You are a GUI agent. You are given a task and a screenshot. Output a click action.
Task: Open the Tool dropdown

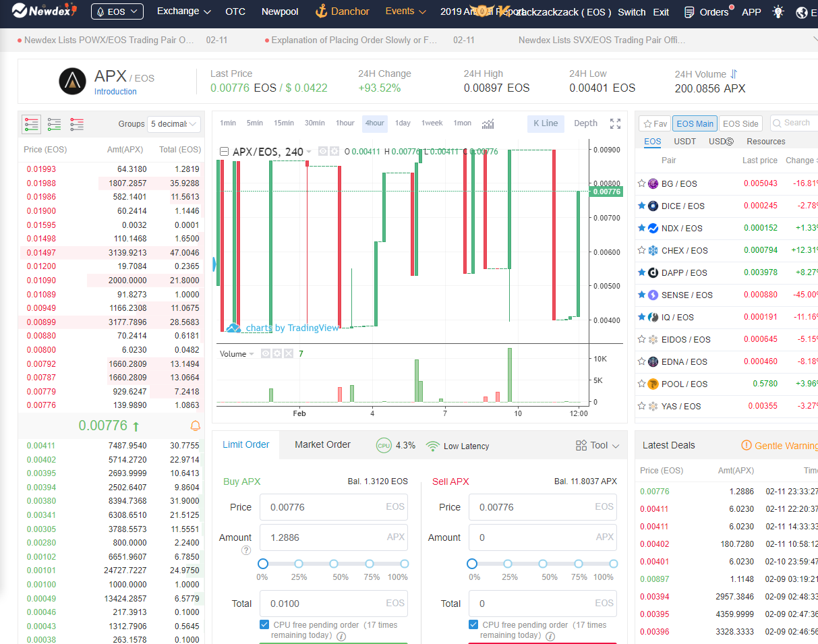click(x=597, y=445)
